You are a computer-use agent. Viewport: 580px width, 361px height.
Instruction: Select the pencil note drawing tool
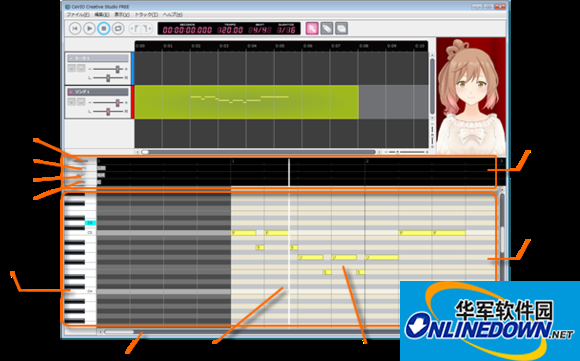(x=327, y=28)
